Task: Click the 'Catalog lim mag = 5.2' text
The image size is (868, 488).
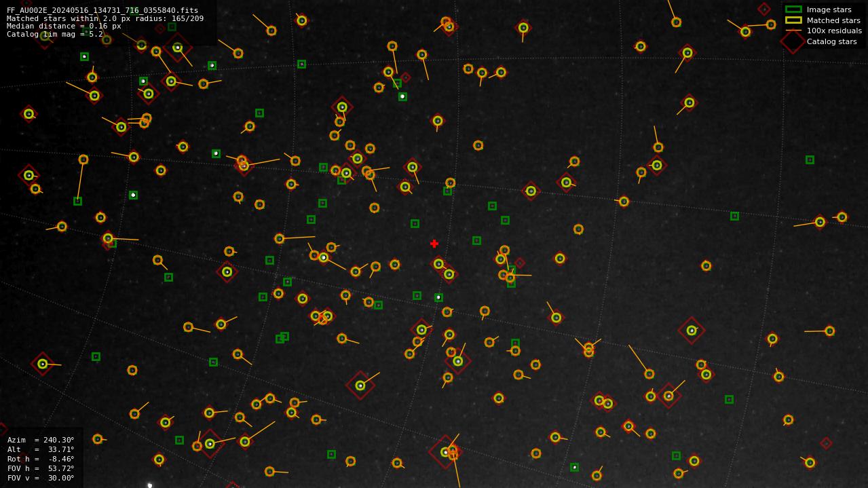Action: point(55,34)
